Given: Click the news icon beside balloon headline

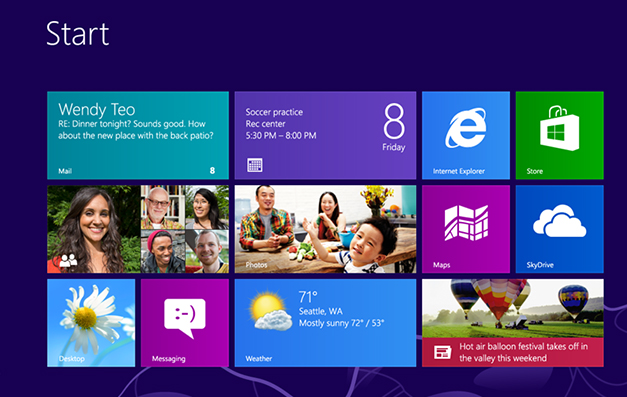Looking at the screenshot, I should [442, 352].
